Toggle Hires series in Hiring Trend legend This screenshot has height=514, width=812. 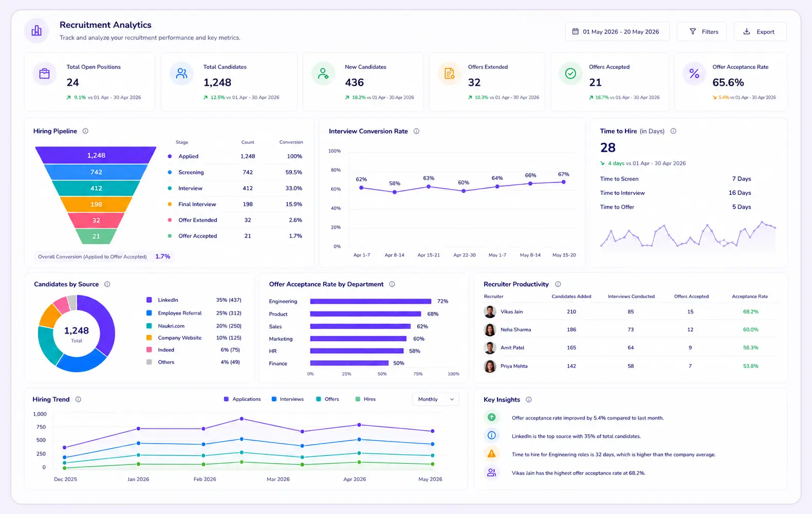365,399
